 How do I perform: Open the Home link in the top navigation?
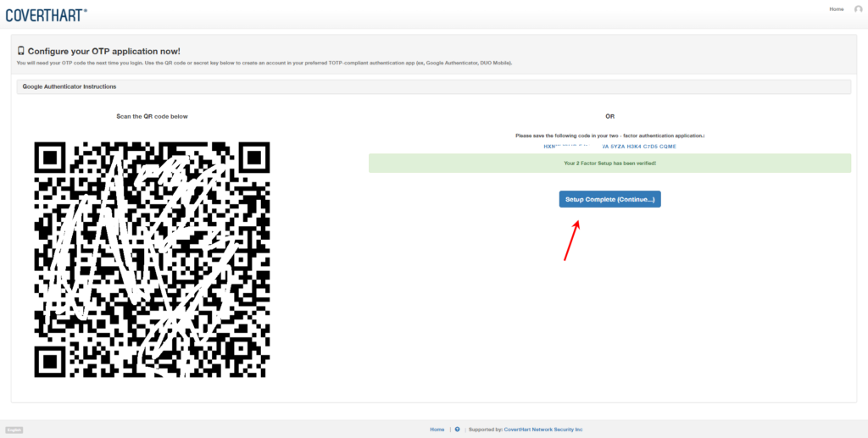pyautogui.click(x=836, y=8)
